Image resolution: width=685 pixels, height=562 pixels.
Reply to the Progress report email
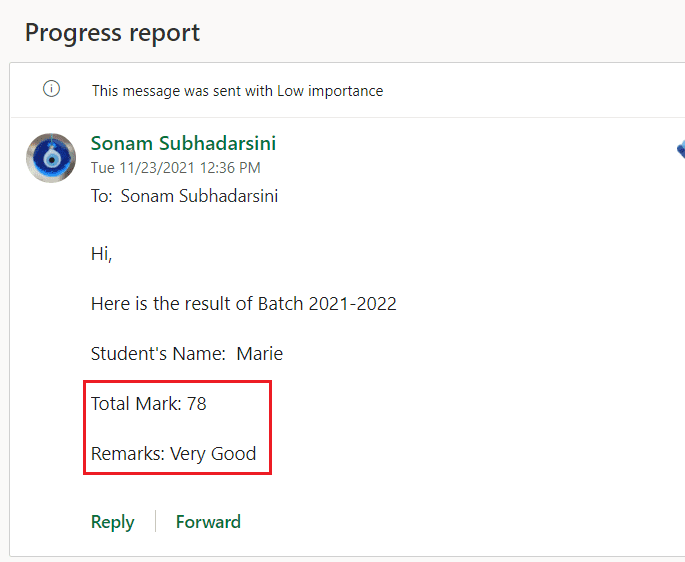(x=113, y=522)
